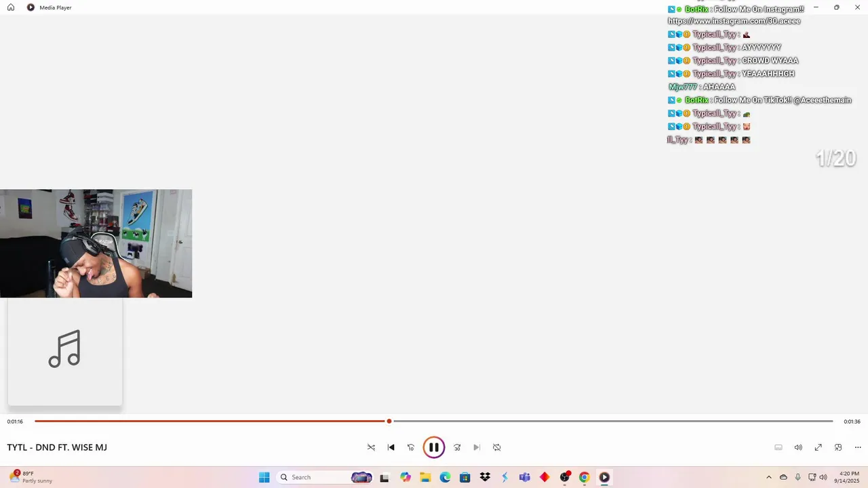Click the captions icon
Viewport: 868px width, 488px height.
[778, 447]
